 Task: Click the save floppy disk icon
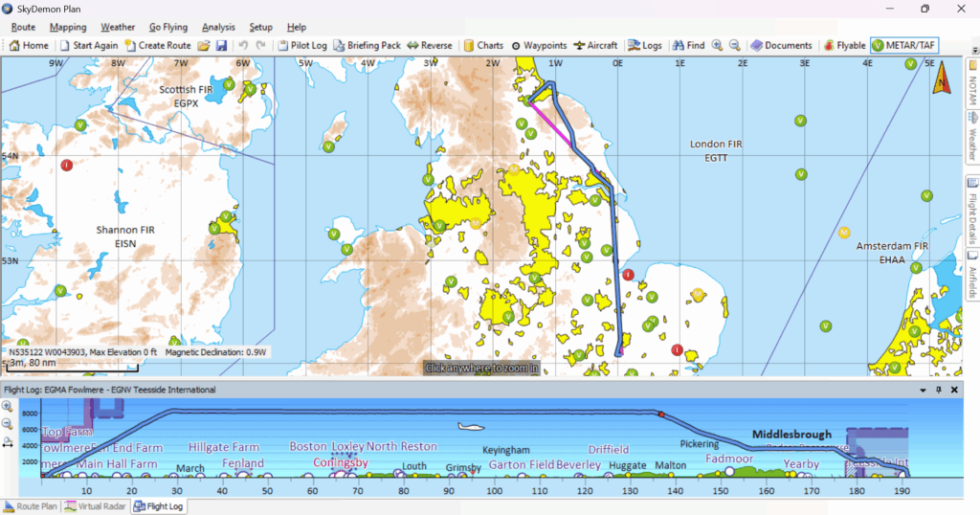(x=221, y=45)
